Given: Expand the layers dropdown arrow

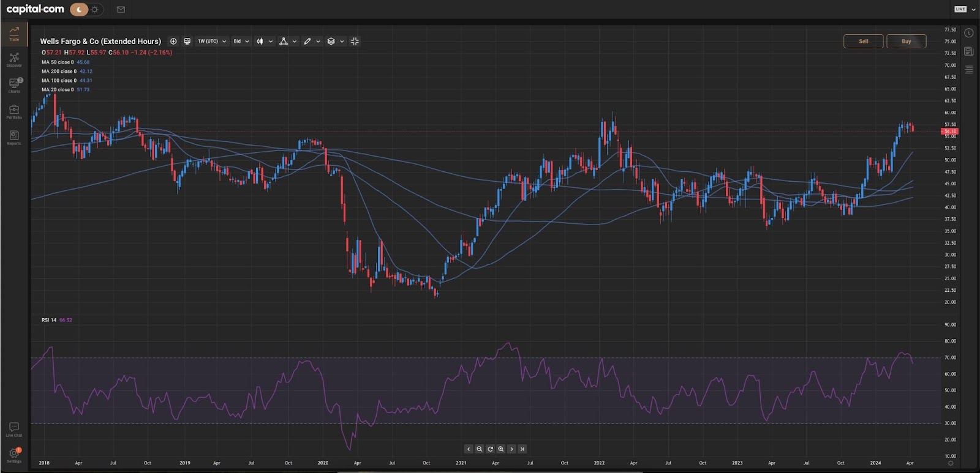Looking at the screenshot, I should [x=342, y=42].
